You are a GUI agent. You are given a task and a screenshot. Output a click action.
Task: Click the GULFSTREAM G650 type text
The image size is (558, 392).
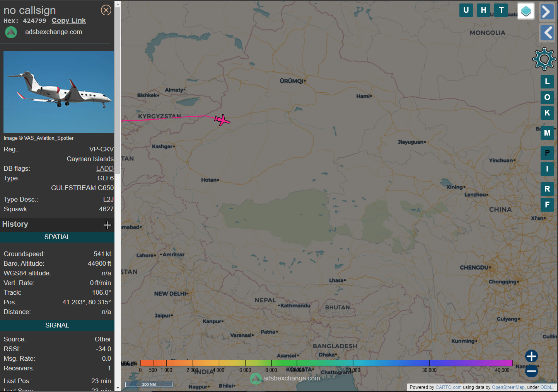click(82, 188)
